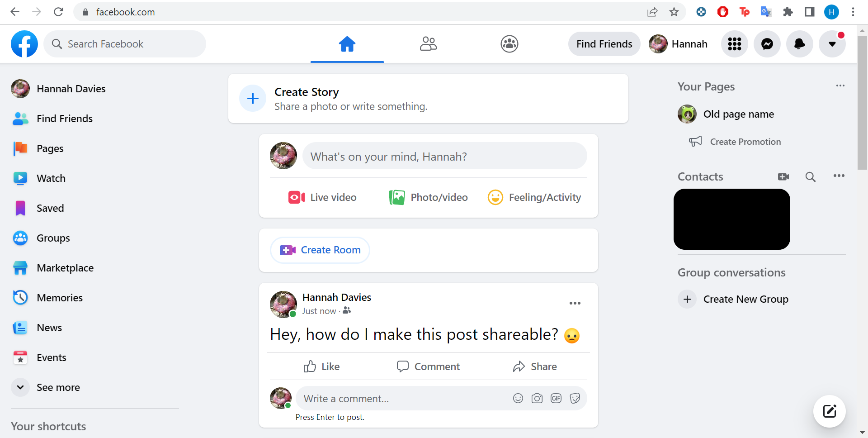Like the Hannah Davies post
The height and width of the screenshot is (438, 868).
[x=321, y=367]
